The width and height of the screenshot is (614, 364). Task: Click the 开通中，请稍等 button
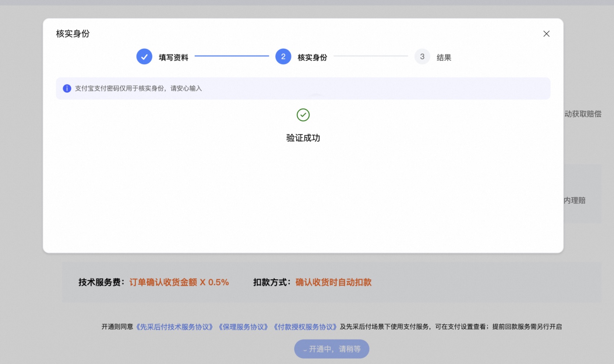(332, 349)
